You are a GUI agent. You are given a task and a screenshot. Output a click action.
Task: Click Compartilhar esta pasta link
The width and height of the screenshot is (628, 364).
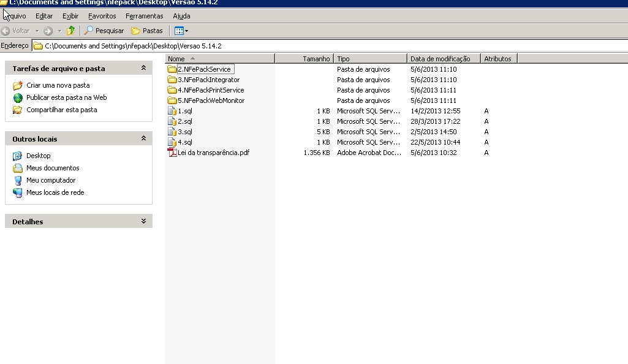click(61, 110)
